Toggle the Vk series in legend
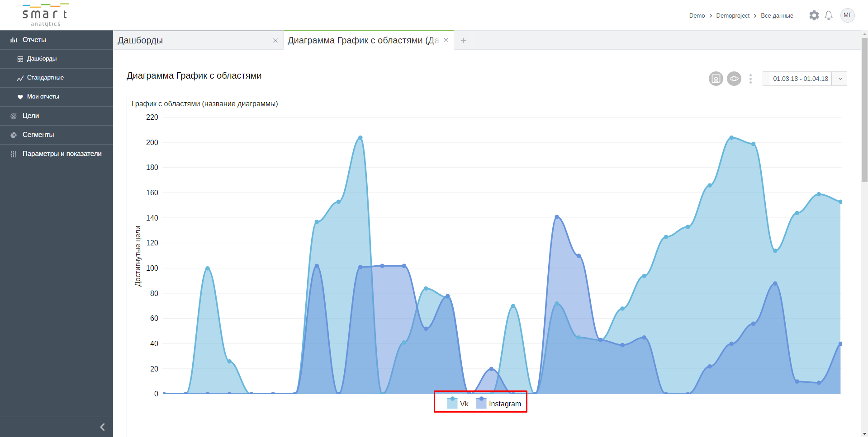The image size is (868, 437). click(458, 403)
